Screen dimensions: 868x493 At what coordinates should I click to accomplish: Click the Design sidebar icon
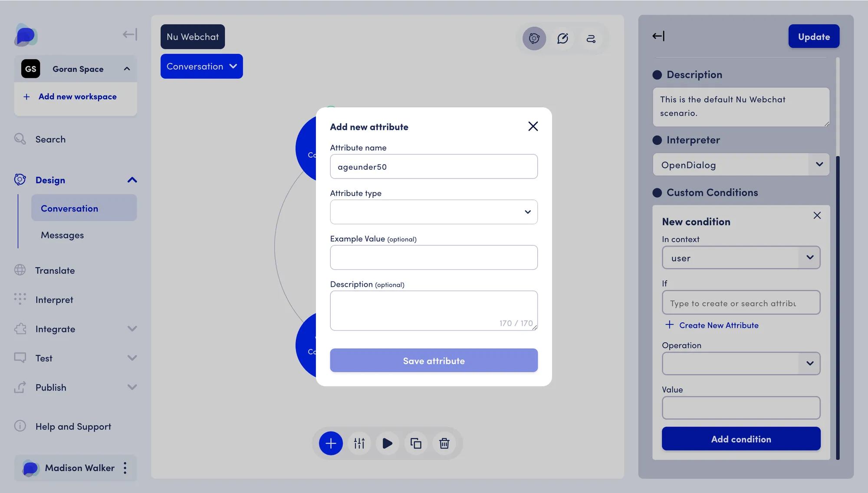coord(20,179)
